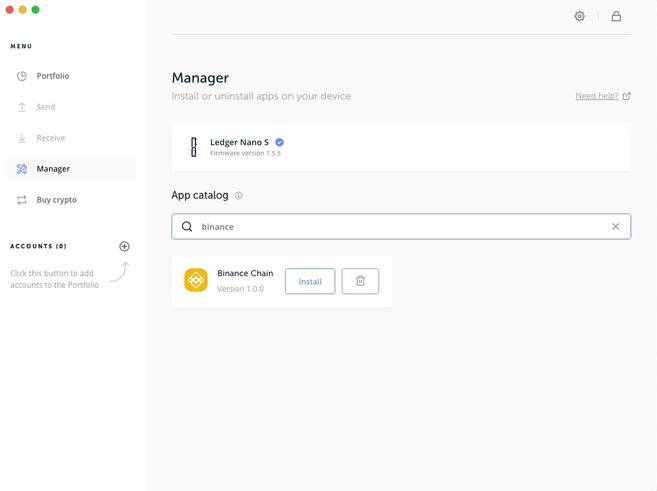Clear the search field with X
The width and height of the screenshot is (657, 491).
click(x=615, y=227)
